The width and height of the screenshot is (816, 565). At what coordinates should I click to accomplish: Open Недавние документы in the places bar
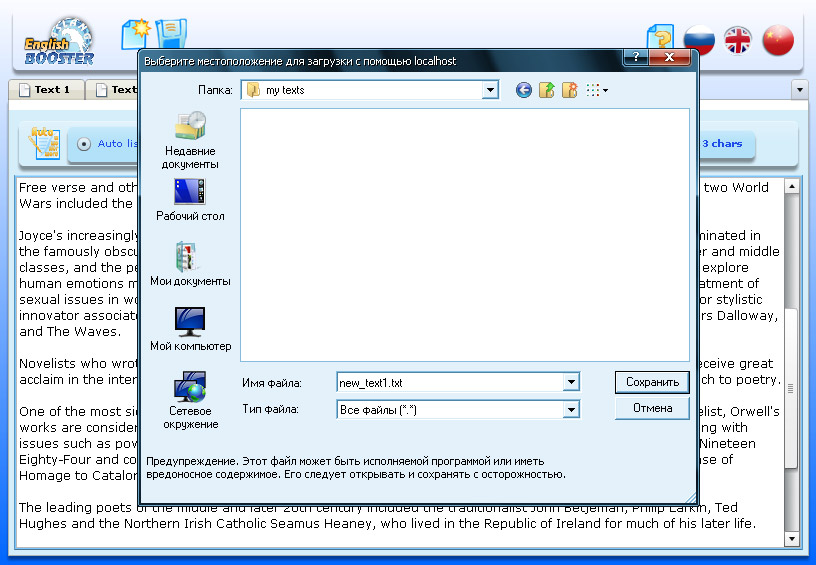point(190,140)
